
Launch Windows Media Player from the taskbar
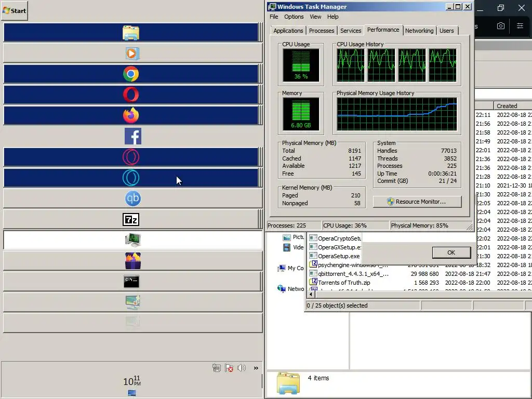[132, 54]
